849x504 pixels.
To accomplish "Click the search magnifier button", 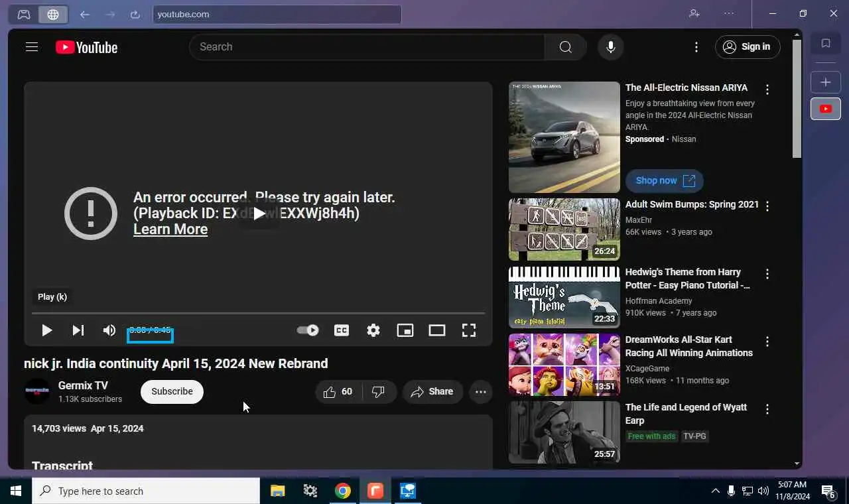I will tap(565, 47).
